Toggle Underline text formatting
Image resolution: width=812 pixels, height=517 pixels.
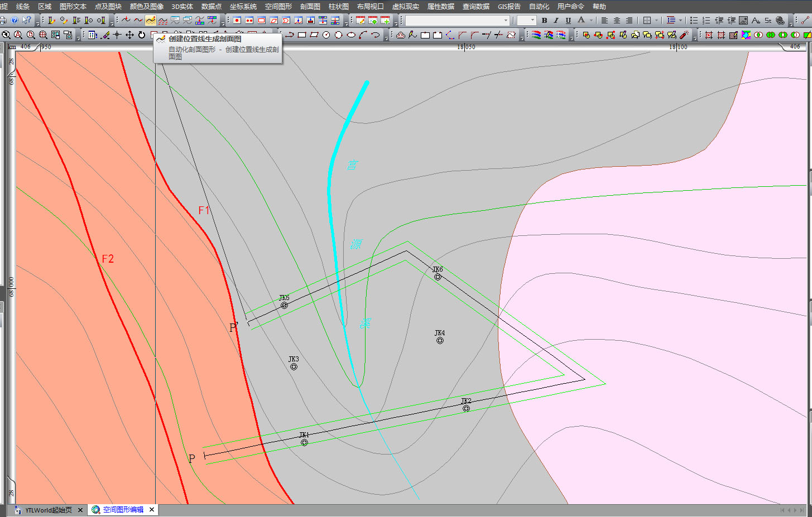(568, 20)
